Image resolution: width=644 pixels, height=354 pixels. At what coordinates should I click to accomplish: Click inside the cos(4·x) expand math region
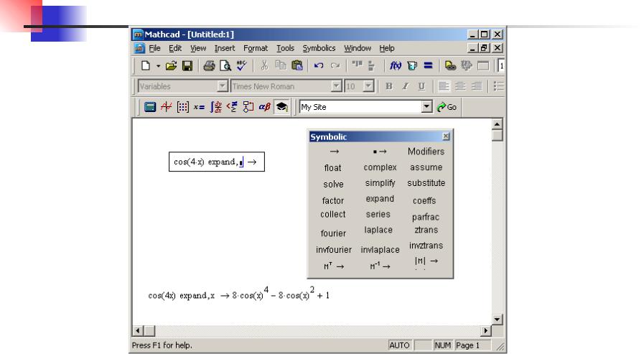click(x=216, y=162)
